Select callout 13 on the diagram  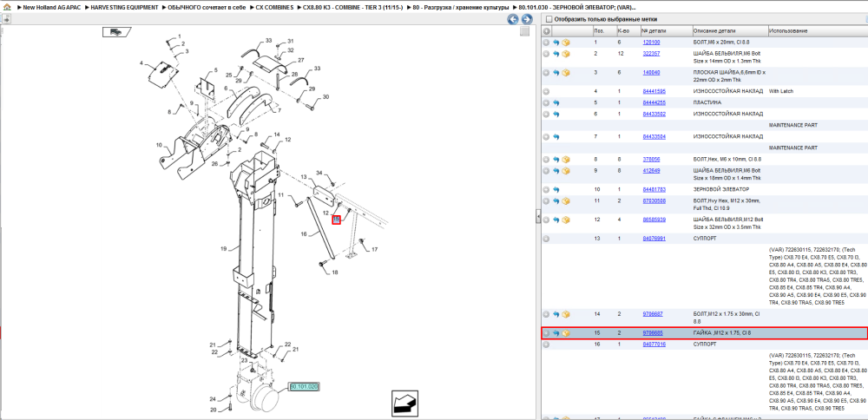tap(304, 176)
